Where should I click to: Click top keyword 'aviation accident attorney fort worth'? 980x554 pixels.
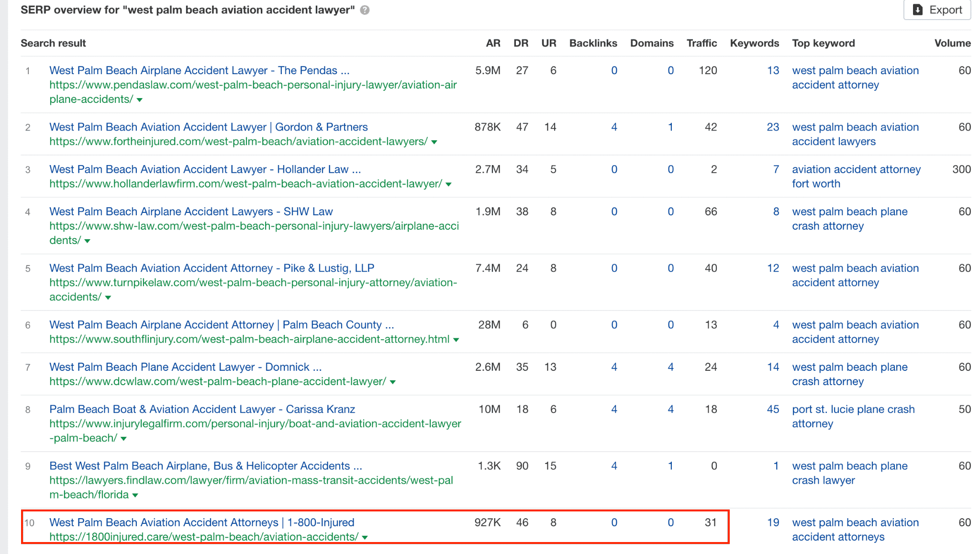coord(856,176)
